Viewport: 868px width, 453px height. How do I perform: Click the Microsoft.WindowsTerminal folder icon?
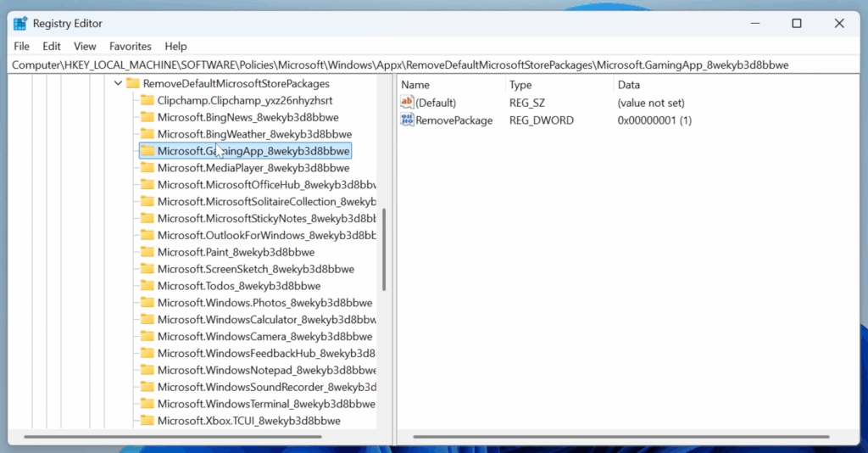[x=147, y=404]
